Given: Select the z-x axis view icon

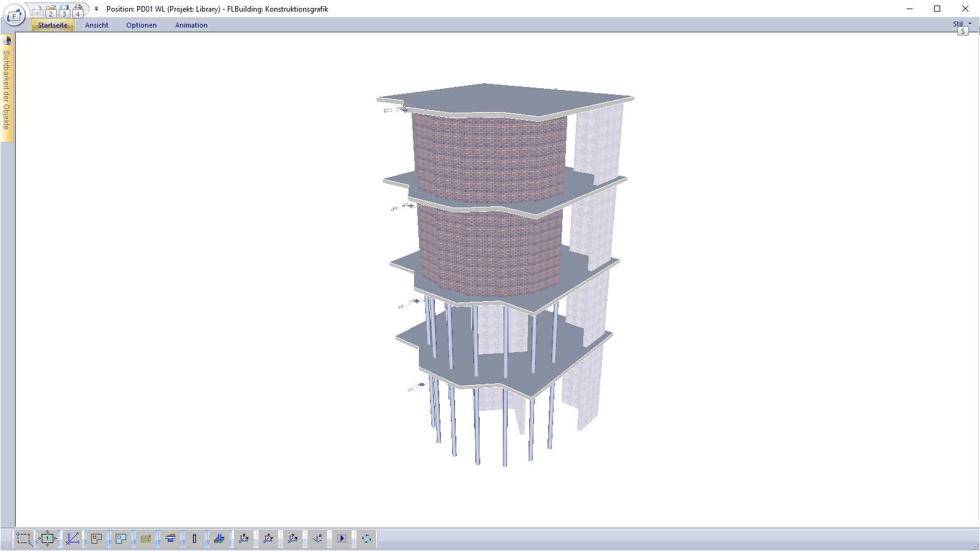Looking at the screenshot, I should pos(244,539).
